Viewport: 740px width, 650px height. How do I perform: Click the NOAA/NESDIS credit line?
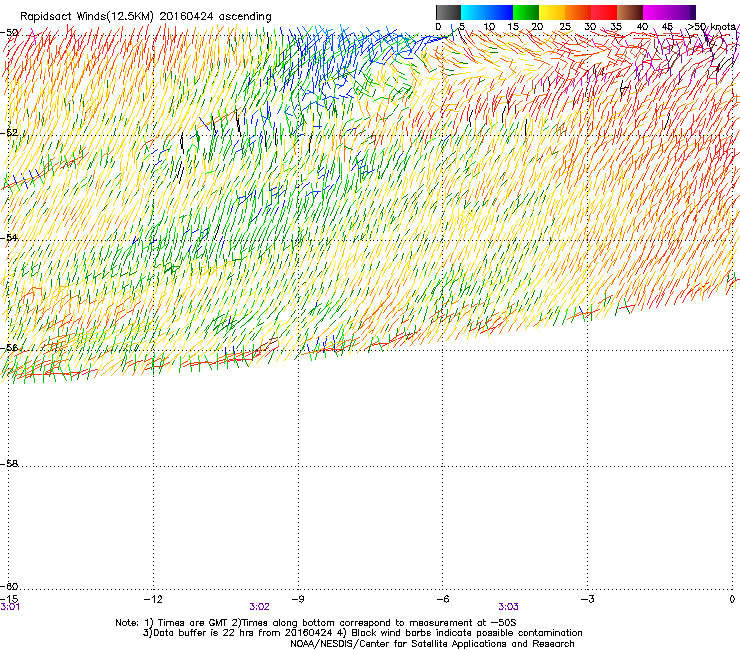[432, 644]
